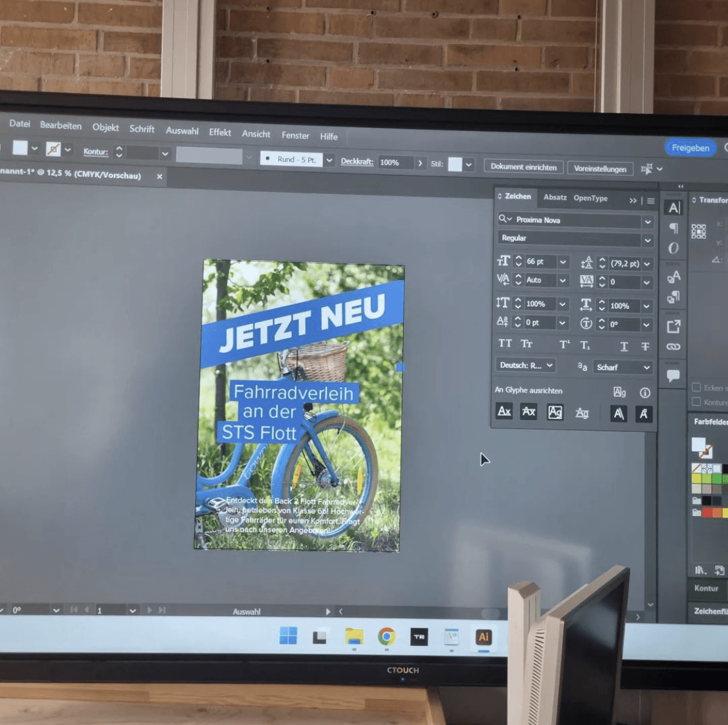Click the fill color swatch in control bar
Screen dimensions: 728x725
[x=20, y=147]
